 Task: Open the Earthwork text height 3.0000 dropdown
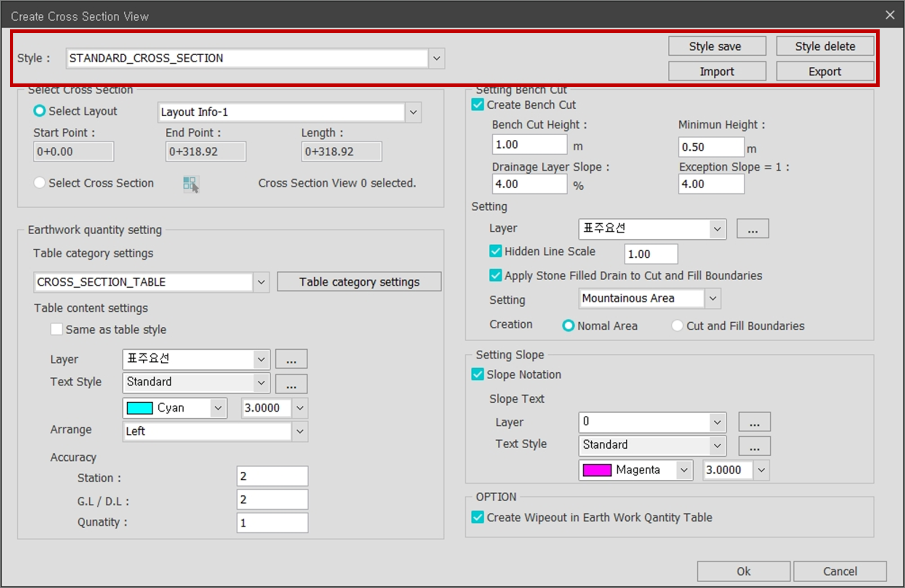pos(299,408)
